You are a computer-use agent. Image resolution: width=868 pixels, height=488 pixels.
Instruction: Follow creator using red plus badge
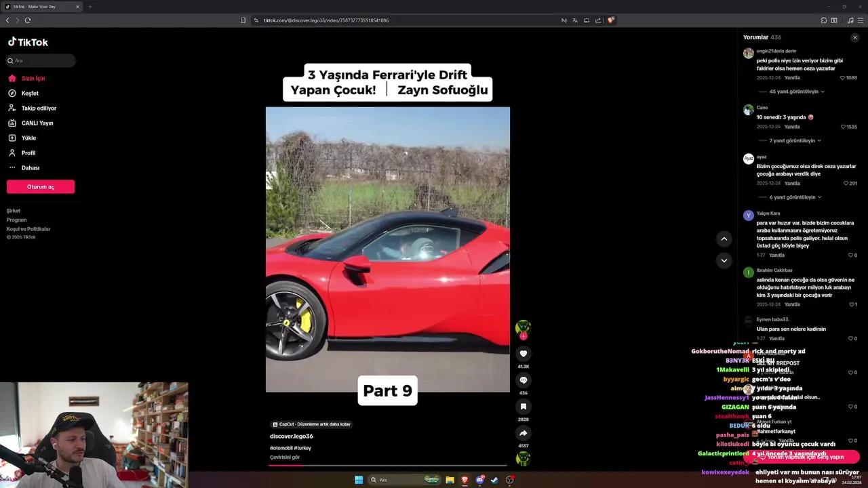click(523, 336)
